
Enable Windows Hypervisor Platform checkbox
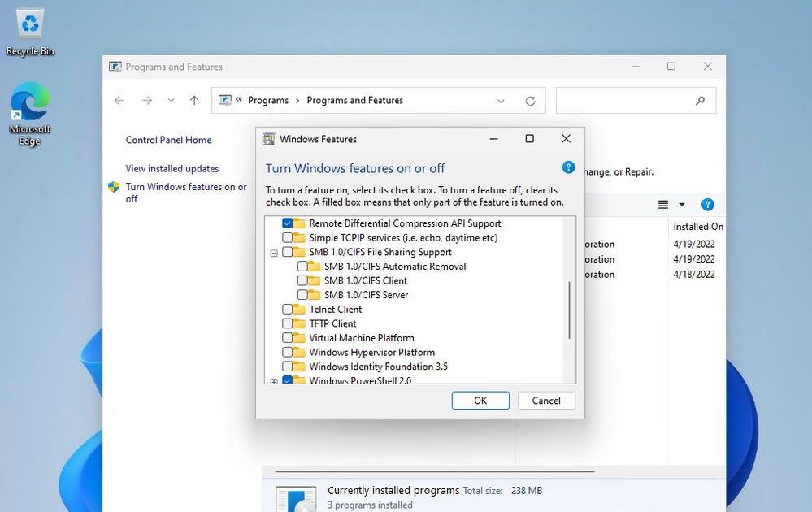pyautogui.click(x=288, y=352)
